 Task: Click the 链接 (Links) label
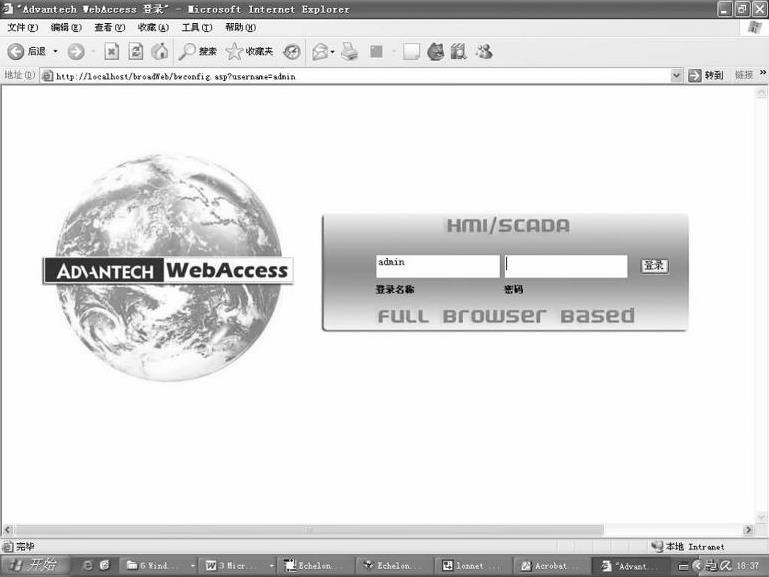(744, 75)
